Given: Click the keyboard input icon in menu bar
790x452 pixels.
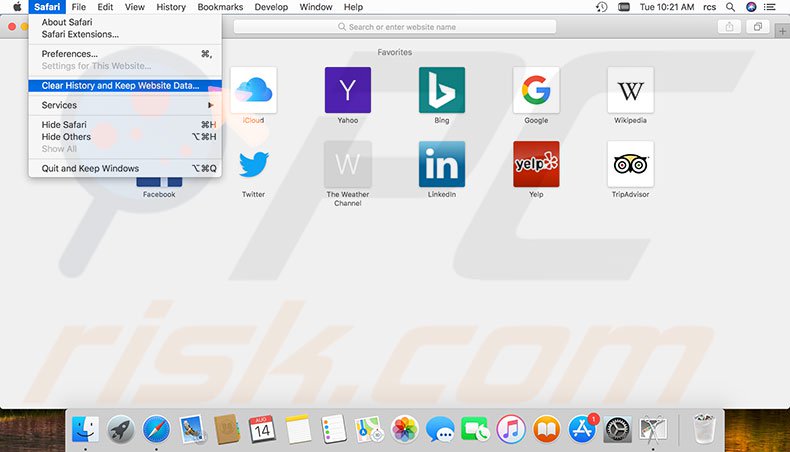Looking at the screenshot, I should pyautogui.click(x=624, y=7).
